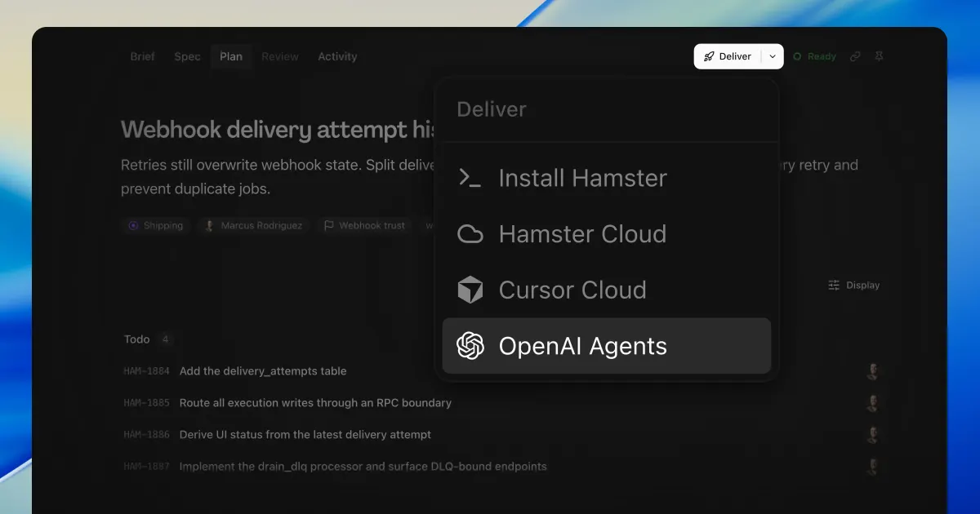The image size is (980, 514).
Task: Click assignee avatar on HAM-1887 row
Action: (x=872, y=467)
